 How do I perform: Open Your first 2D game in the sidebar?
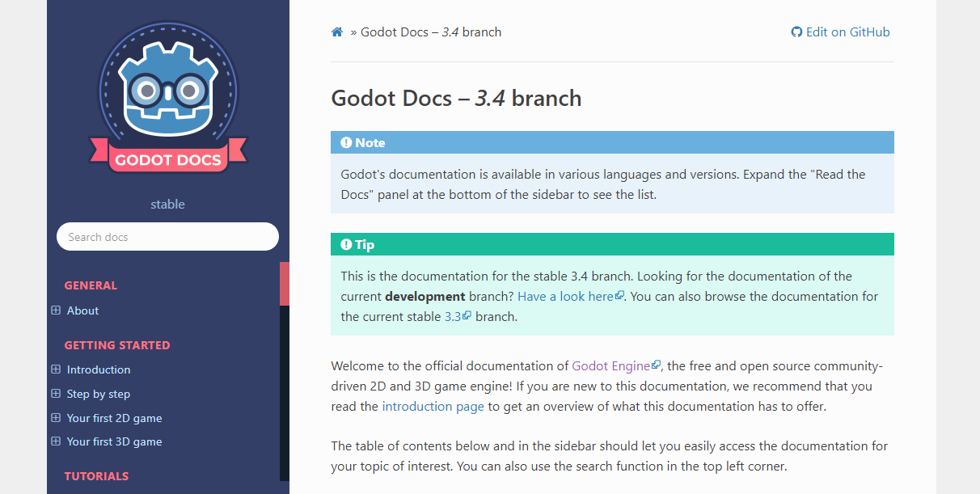pos(114,418)
